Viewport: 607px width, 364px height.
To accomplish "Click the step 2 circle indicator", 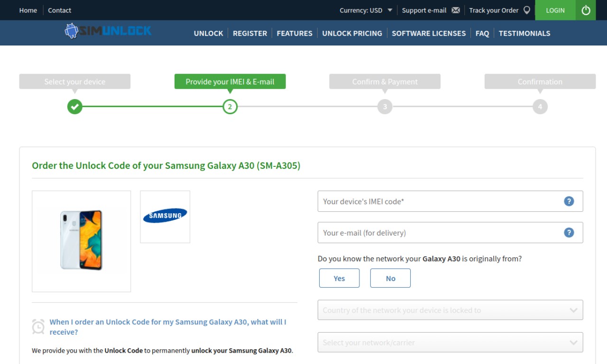I will [230, 107].
